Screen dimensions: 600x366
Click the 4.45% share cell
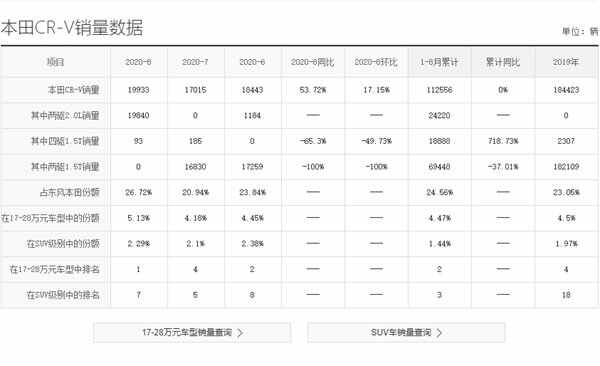(252, 218)
